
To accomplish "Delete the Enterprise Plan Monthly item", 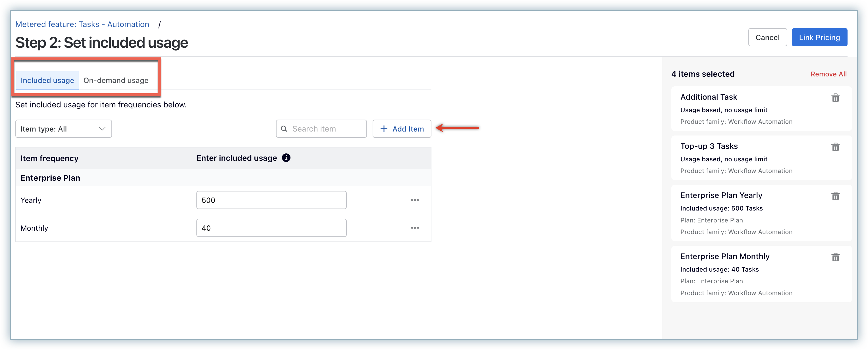I will [835, 257].
